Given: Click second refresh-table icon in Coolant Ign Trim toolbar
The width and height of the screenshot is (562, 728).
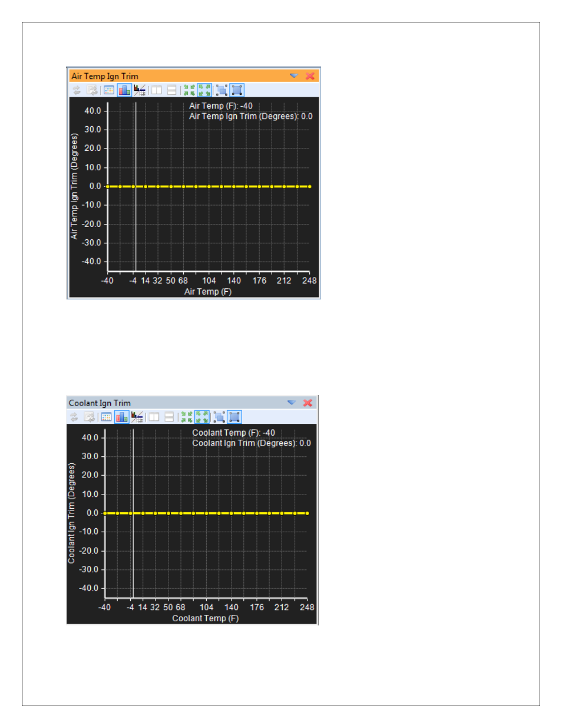Looking at the screenshot, I should point(90,417).
